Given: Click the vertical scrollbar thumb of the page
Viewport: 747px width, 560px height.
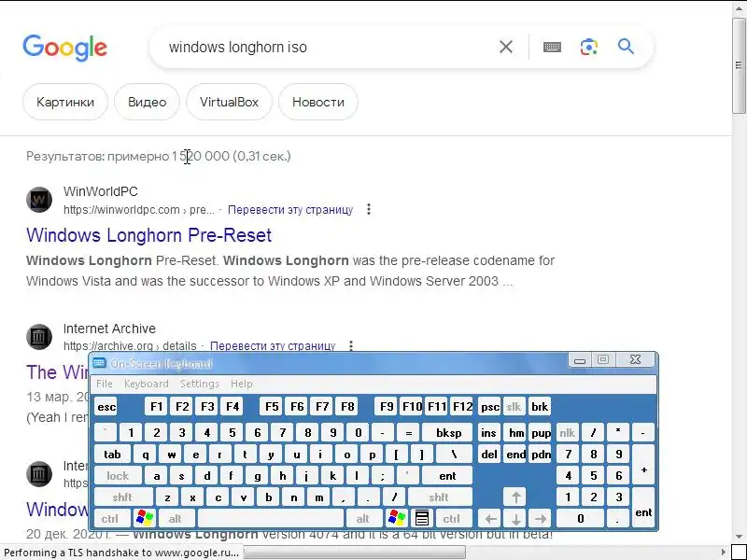Looking at the screenshot, I should [739, 65].
